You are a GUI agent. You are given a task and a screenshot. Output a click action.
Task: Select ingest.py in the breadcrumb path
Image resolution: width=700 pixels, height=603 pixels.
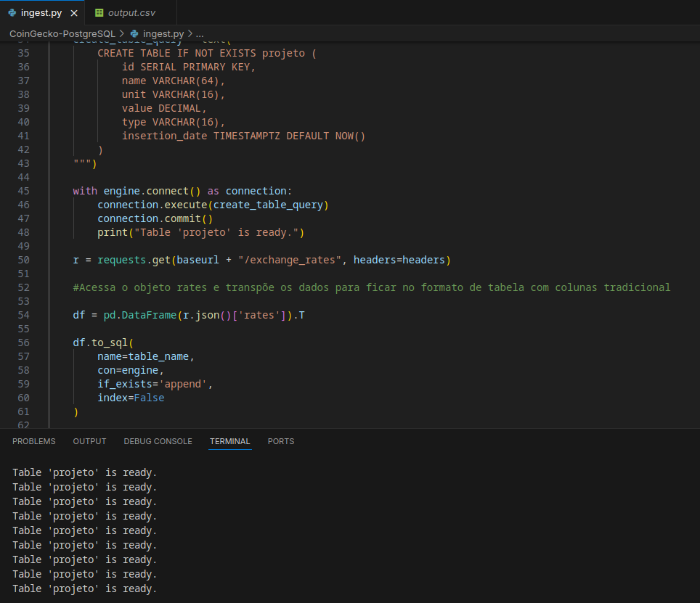pos(163,34)
